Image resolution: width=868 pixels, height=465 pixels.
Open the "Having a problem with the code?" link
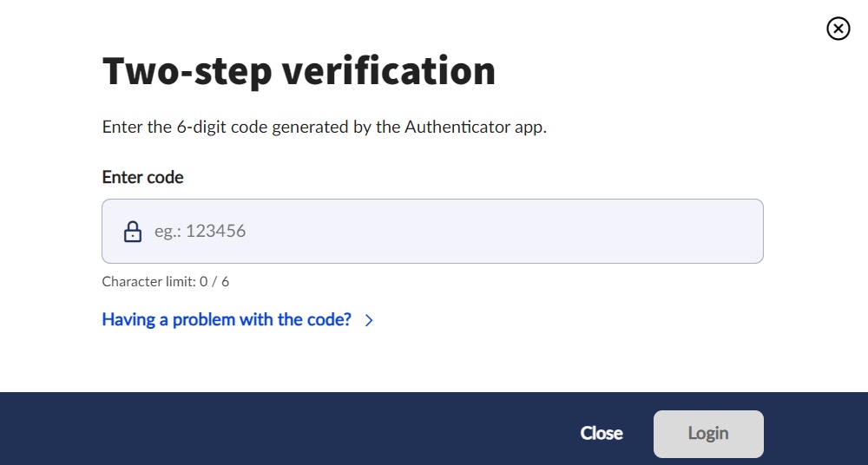click(x=227, y=319)
